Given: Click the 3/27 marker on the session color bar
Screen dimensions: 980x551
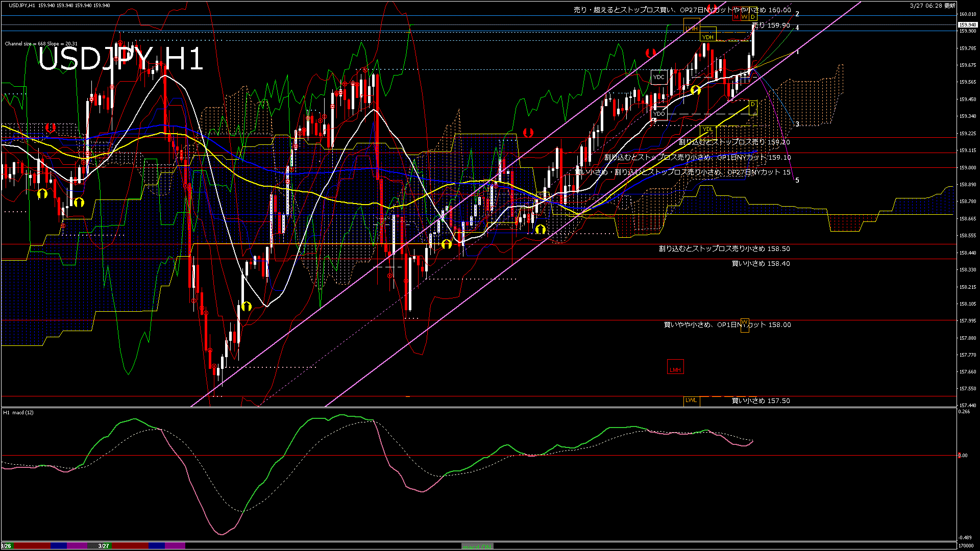Looking at the screenshot, I should [x=102, y=545].
